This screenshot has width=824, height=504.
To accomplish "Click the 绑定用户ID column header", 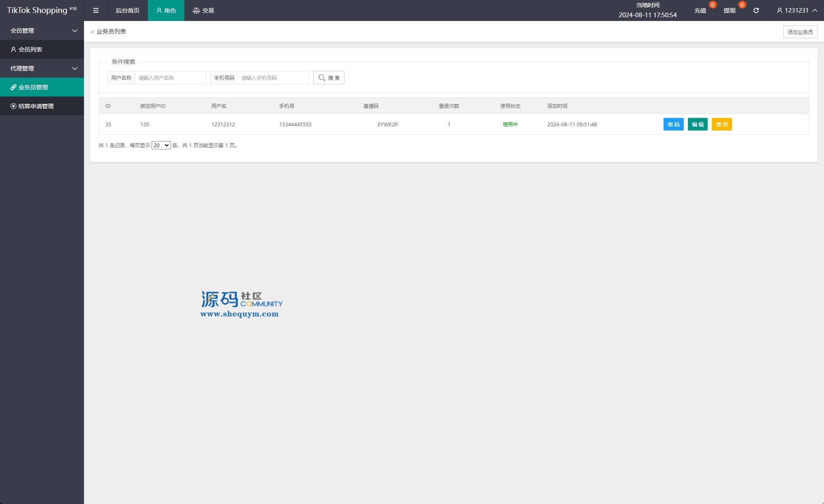I will point(153,106).
